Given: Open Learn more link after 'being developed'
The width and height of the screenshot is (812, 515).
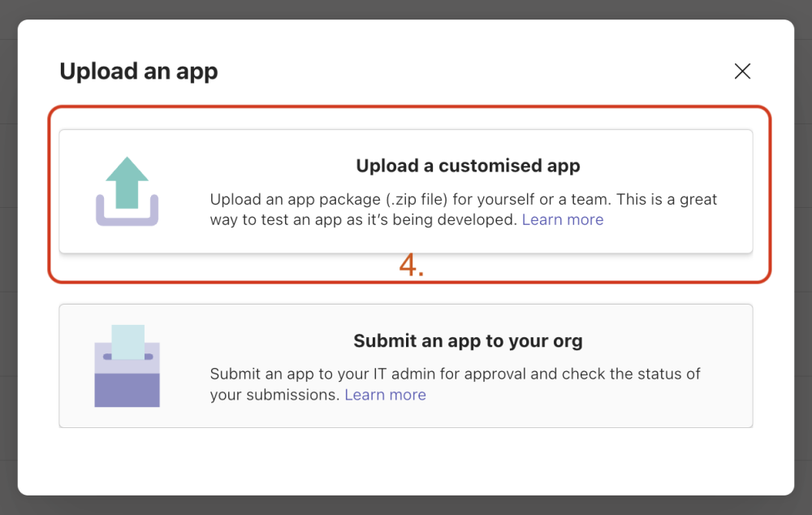Looking at the screenshot, I should 563,219.
